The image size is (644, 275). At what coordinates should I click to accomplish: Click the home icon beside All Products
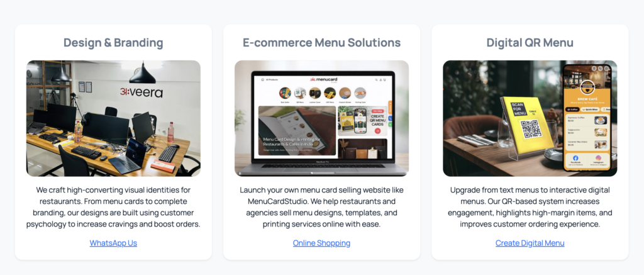tap(262, 80)
